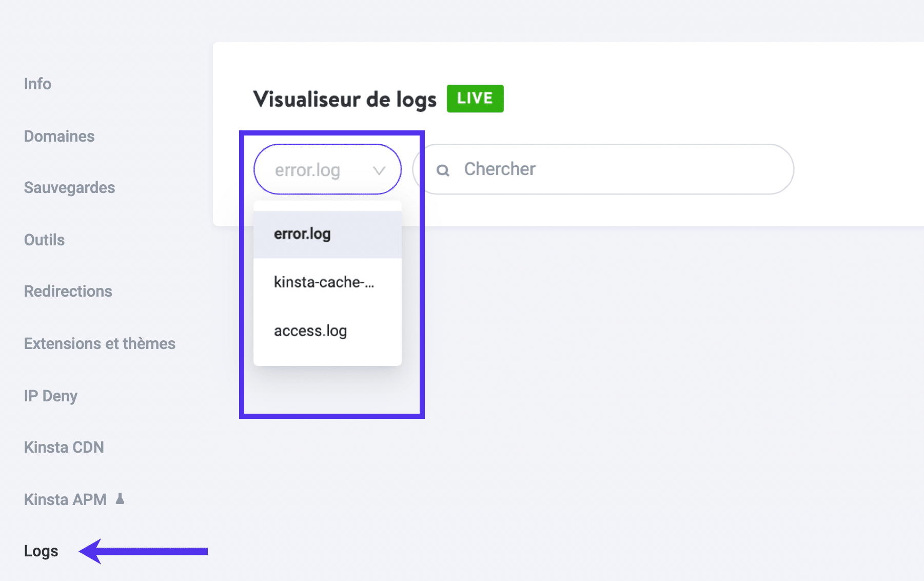Select access.log from the dropdown list
The height and width of the screenshot is (581, 924).
(310, 331)
